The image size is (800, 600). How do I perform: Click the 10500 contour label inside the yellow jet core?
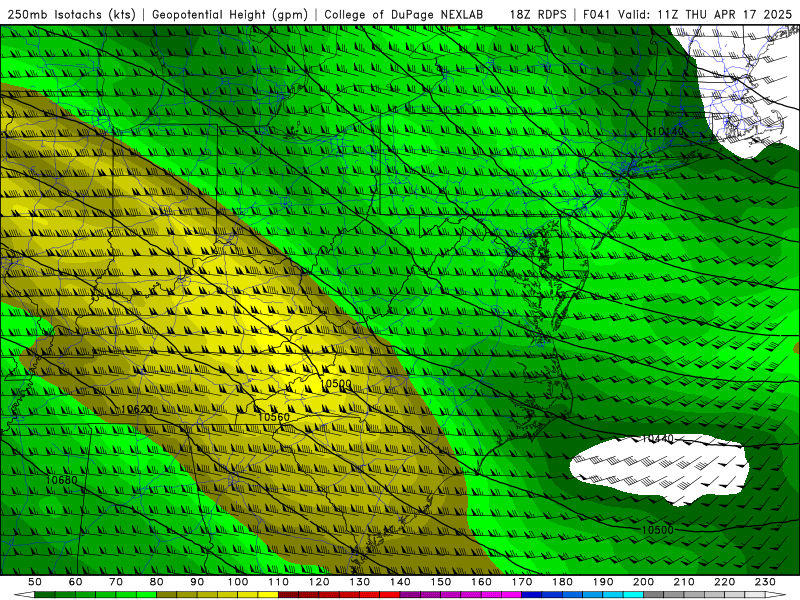pyautogui.click(x=335, y=384)
